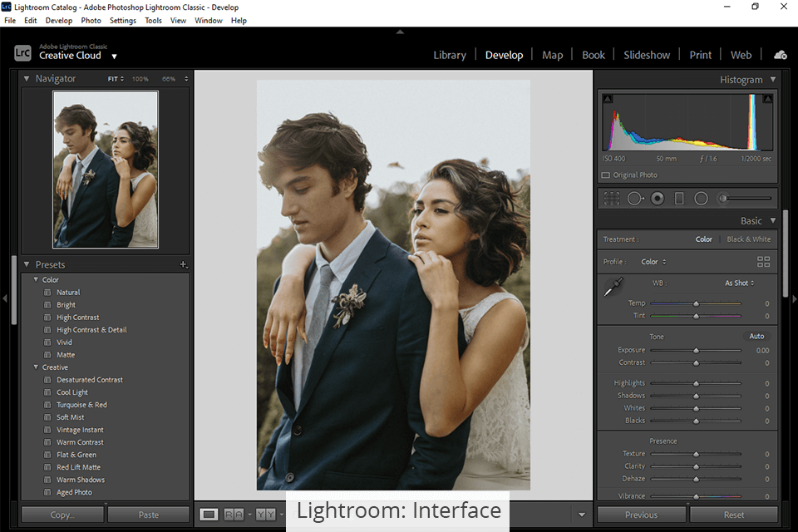Collapse the Basic panel
This screenshot has width=798, height=532.
[773, 220]
